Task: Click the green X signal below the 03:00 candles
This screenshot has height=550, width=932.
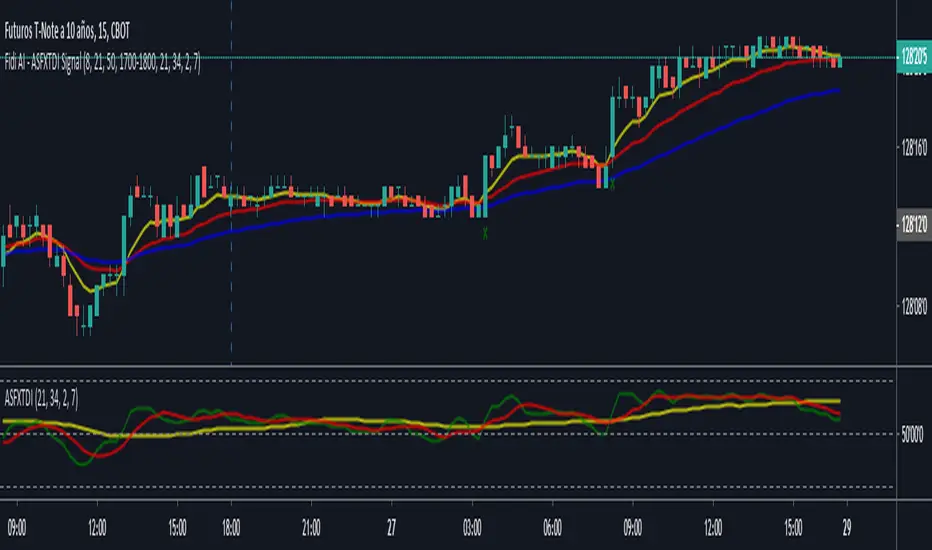Action: tap(485, 234)
